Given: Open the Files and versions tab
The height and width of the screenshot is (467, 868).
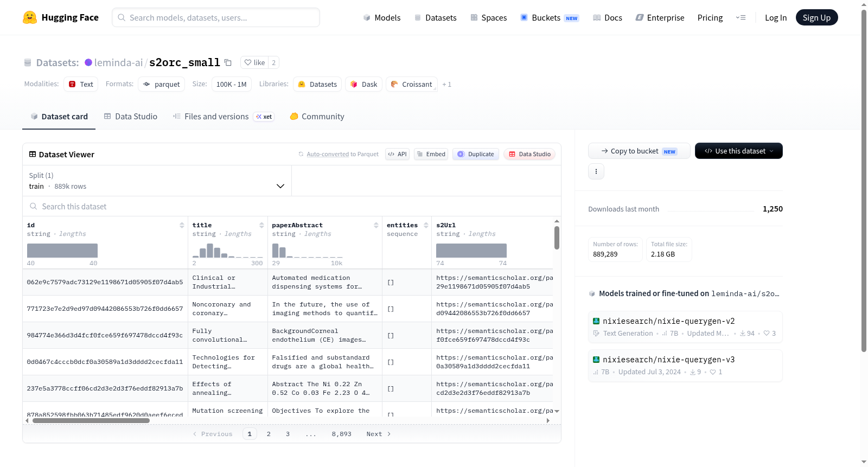Looking at the screenshot, I should pos(224,117).
